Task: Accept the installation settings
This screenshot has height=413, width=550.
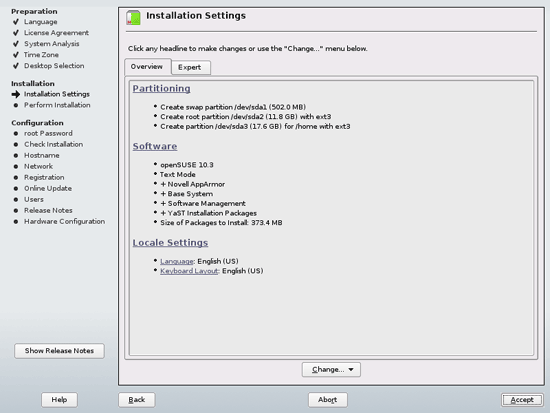Action: [522, 400]
